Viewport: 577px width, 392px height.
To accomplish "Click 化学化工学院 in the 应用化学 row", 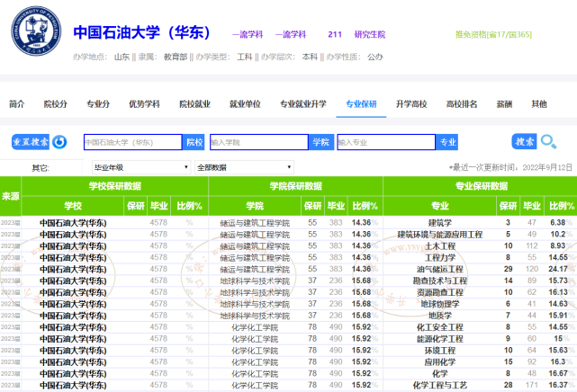I will coord(255,361).
